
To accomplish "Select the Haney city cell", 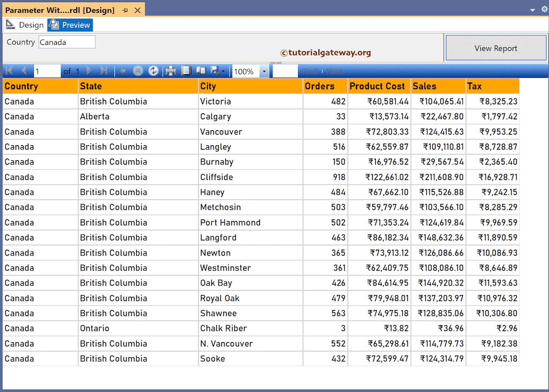I will click(x=251, y=192).
